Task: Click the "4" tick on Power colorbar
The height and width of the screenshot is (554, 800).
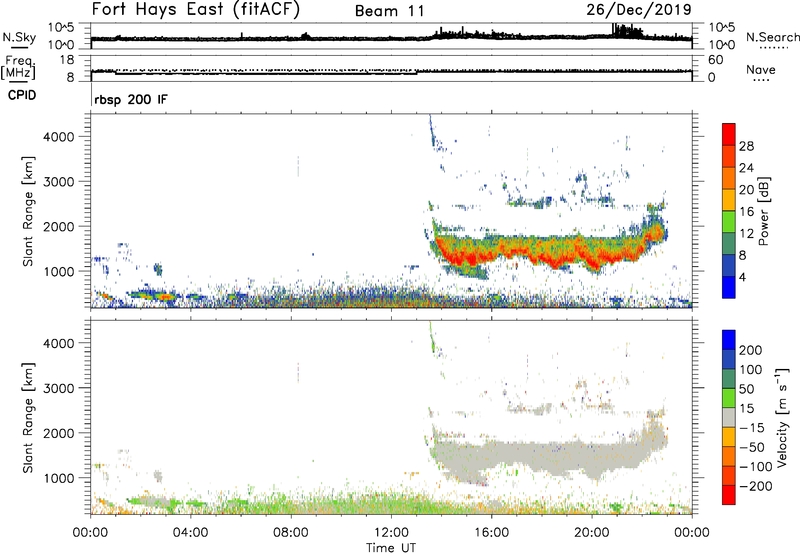Action: [x=743, y=278]
